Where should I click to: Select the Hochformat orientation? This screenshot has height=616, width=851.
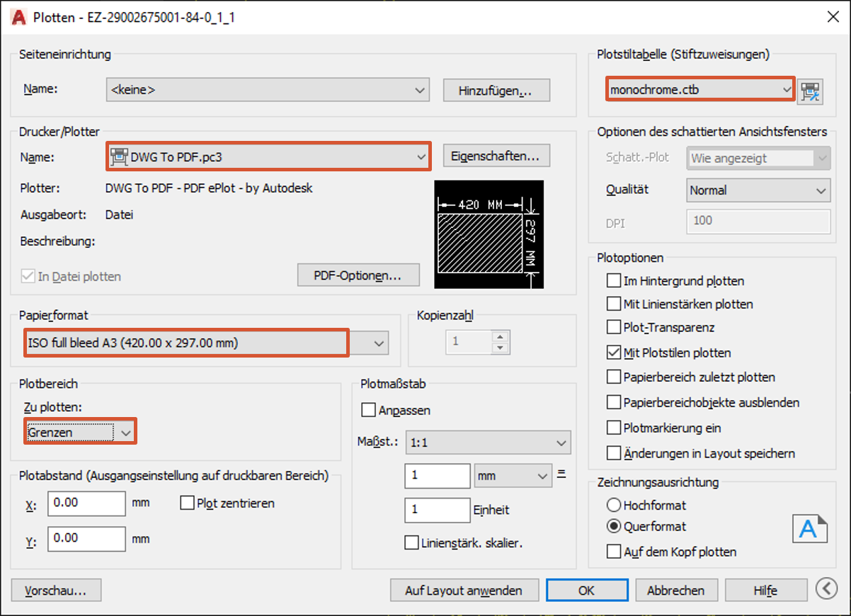pos(614,506)
